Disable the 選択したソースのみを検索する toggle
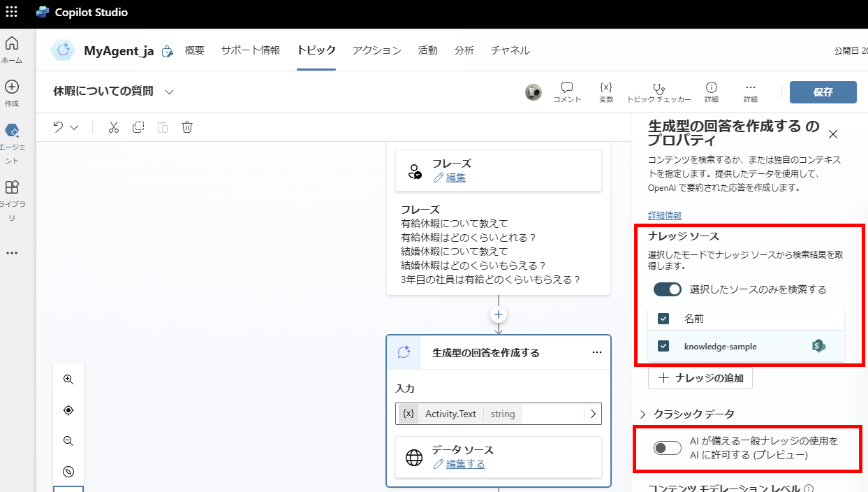Viewport: 868px width, 492px height. pyautogui.click(x=667, y=289)
